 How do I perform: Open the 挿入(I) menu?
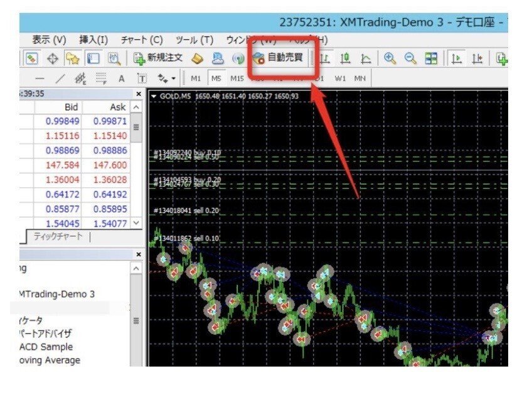point(93,40)
